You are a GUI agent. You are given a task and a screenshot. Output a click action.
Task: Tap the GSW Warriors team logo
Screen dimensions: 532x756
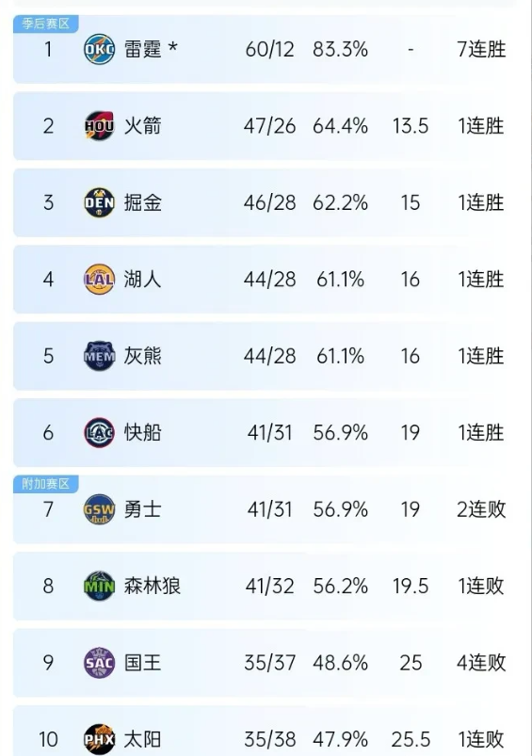click(x=100, y=509)
